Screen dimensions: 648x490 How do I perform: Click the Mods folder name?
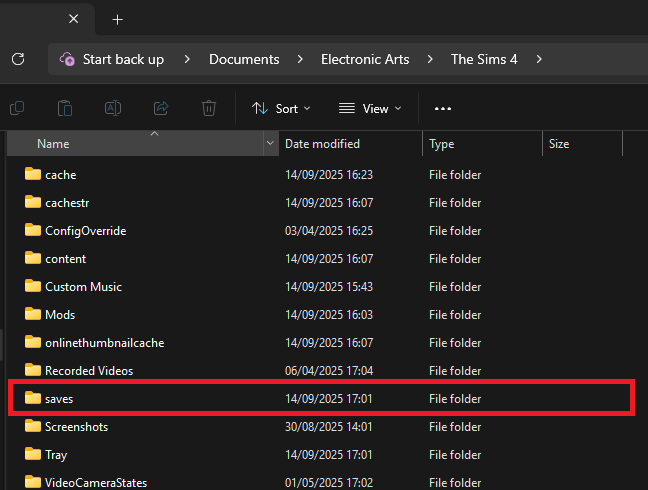(x=60, y=315)
